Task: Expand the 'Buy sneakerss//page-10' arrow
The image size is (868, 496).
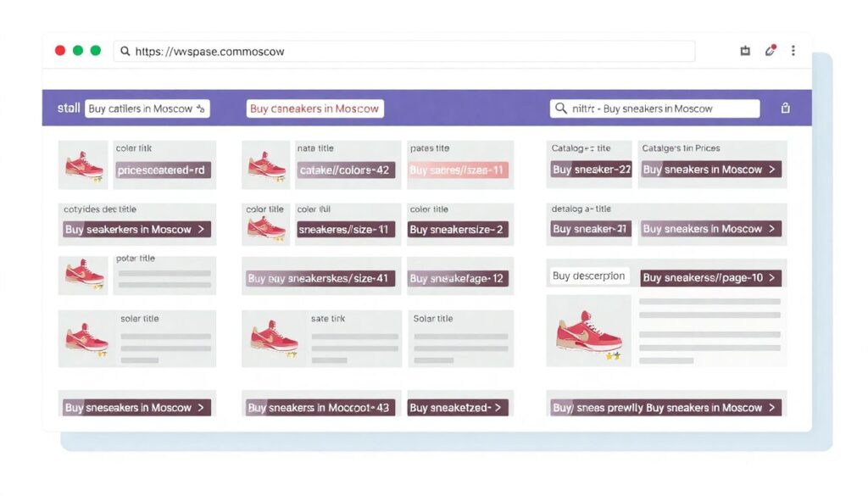Action: pos(771,277)
